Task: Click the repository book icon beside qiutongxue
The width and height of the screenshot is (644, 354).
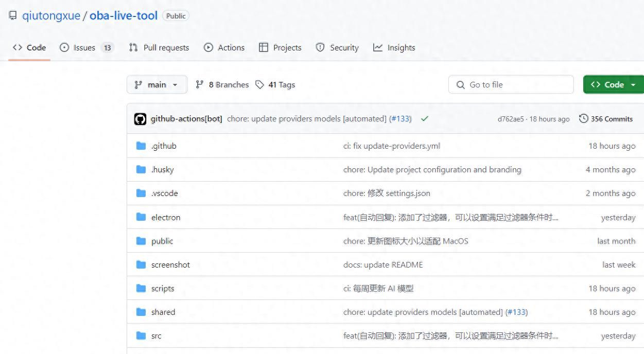Action: tap(11, 15)
